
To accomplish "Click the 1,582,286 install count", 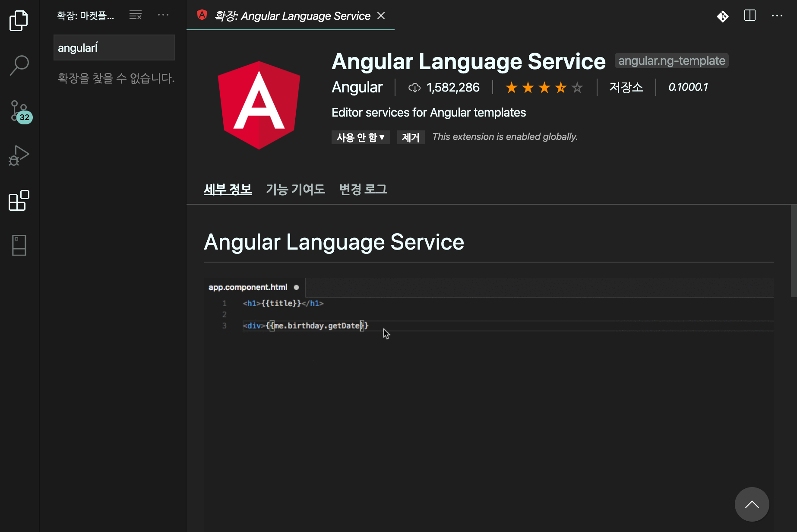I will click(x=453, y=88).
